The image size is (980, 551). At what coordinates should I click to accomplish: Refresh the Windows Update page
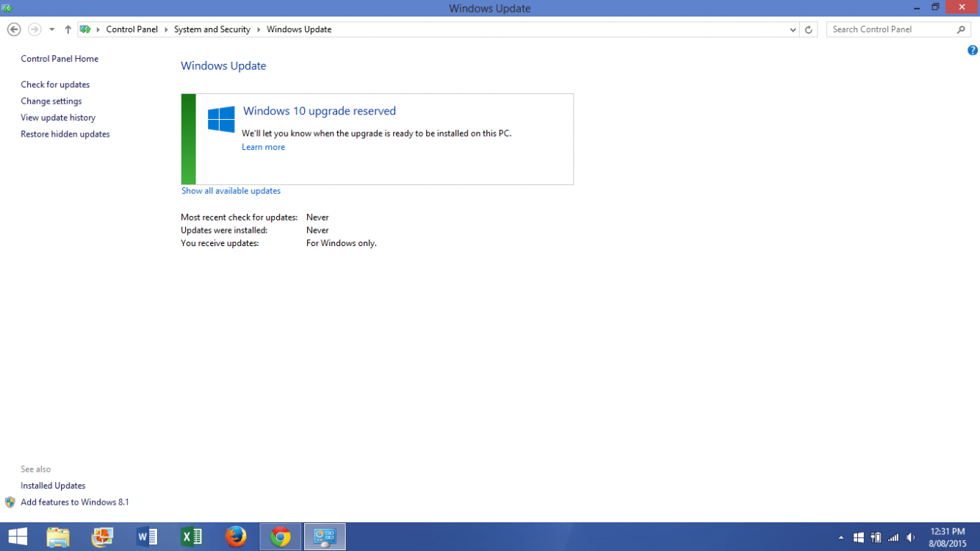click(x=808, y=29)
